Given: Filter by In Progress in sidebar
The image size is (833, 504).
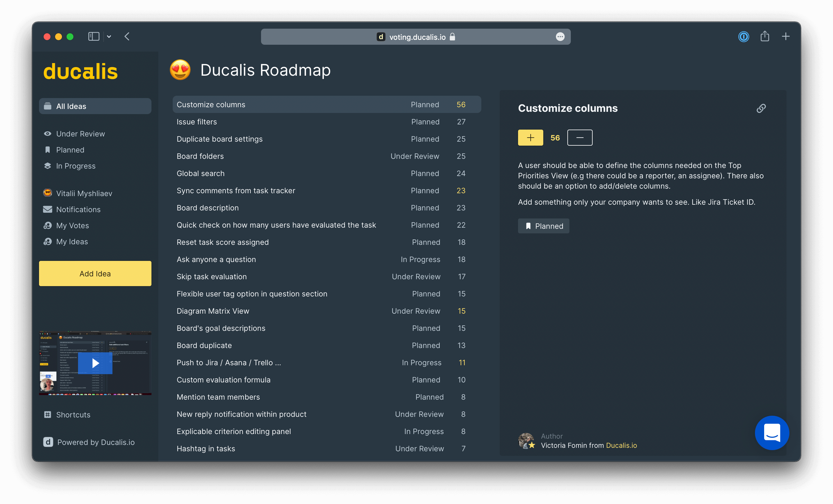Looking at the screenshot, I should 76,166.
